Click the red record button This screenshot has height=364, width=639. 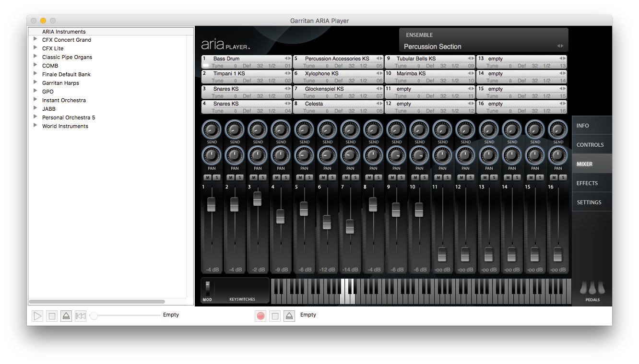(x=260, y=316)
